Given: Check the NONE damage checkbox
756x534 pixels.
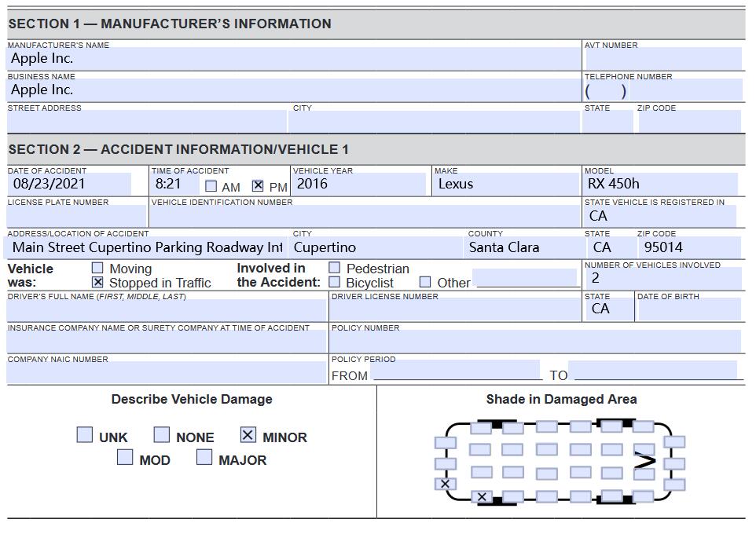Looking at the screenshot, I should click(162, 435).
